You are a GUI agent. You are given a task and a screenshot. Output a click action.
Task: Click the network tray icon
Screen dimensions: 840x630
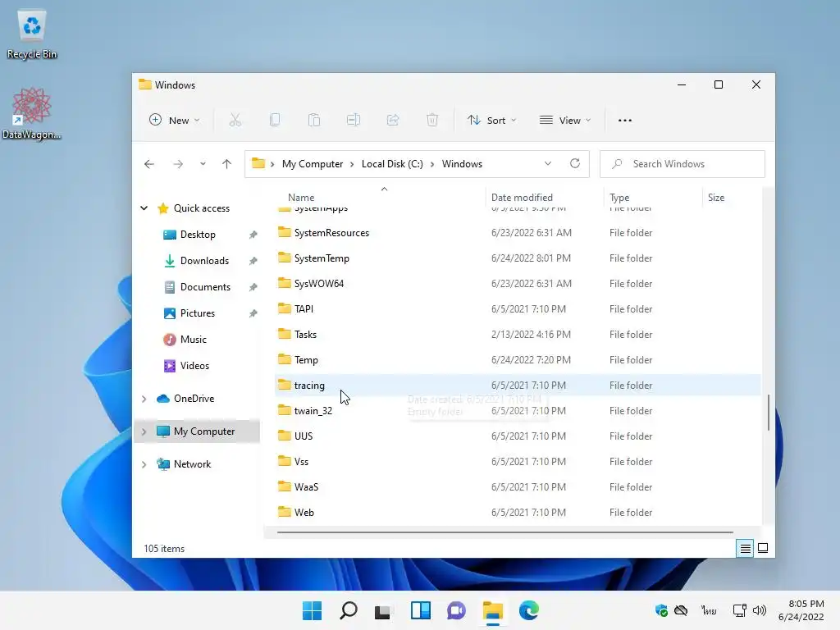(x=740, y=610)
